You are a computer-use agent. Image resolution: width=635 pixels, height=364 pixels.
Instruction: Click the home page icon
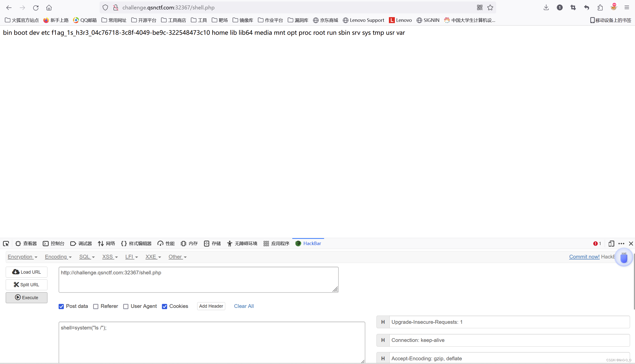[49, 7]
